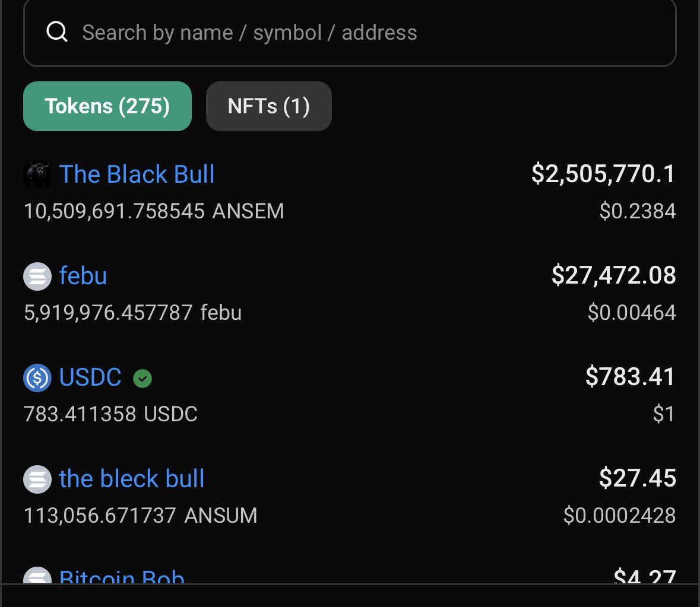Open the bleck bull token link
The height and width of the screenshot is (607, 700).
[x=132, y=479]
